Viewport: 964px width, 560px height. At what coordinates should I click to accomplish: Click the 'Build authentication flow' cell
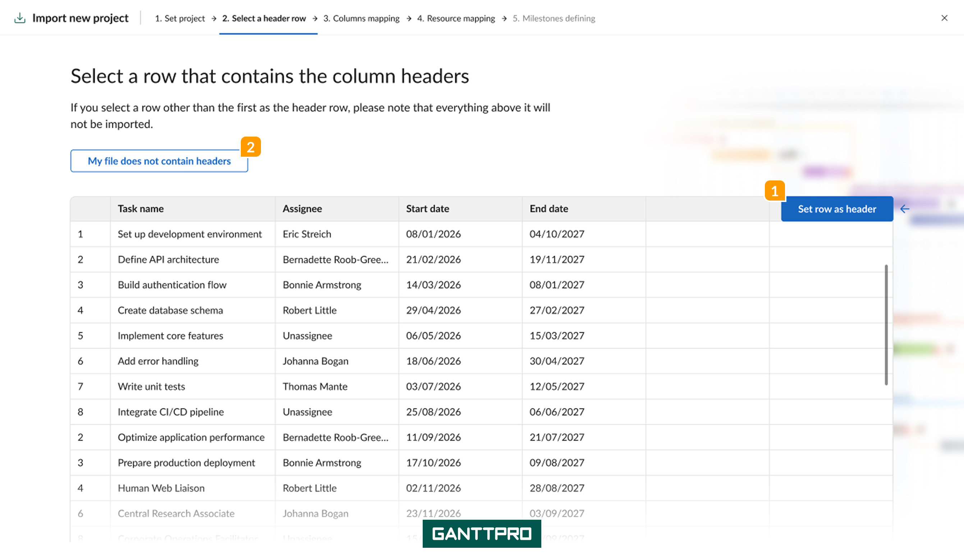(193, 285)
